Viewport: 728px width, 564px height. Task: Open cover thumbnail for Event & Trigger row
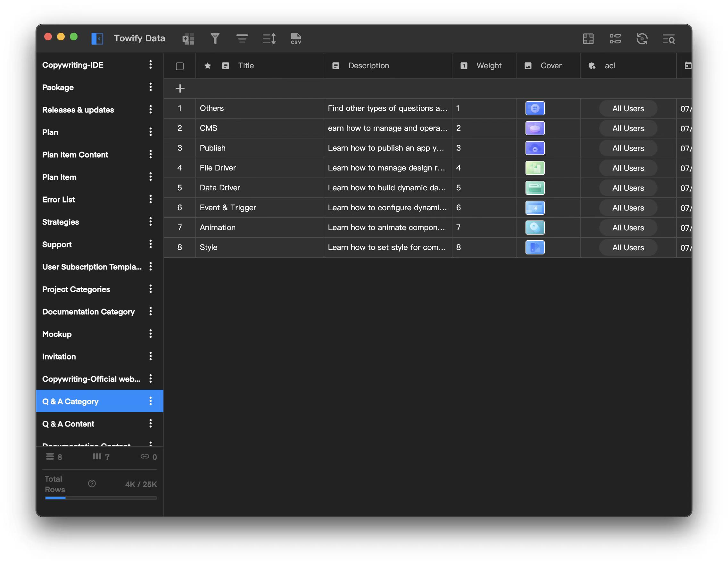[535, 208]
